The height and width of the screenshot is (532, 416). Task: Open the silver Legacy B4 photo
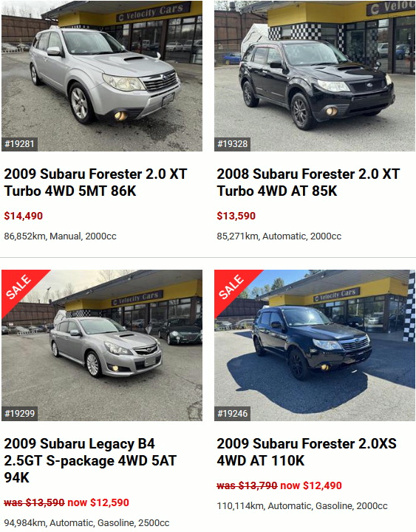[x=102, y=345]
